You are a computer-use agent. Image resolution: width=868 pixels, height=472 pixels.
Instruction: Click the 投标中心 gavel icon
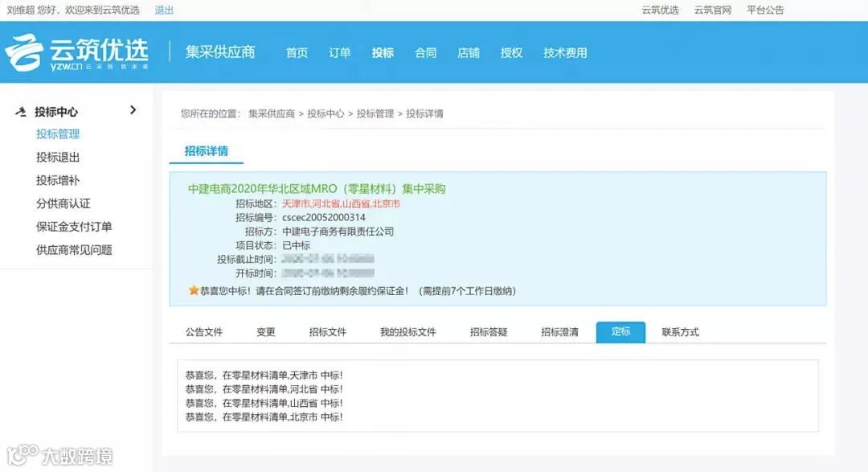tap(21, 112)
